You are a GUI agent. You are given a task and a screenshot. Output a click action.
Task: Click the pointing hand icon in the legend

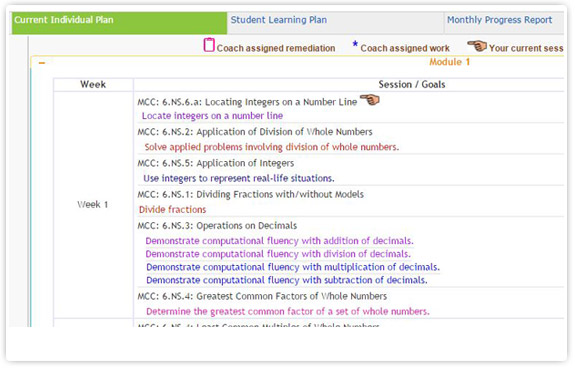477,46
